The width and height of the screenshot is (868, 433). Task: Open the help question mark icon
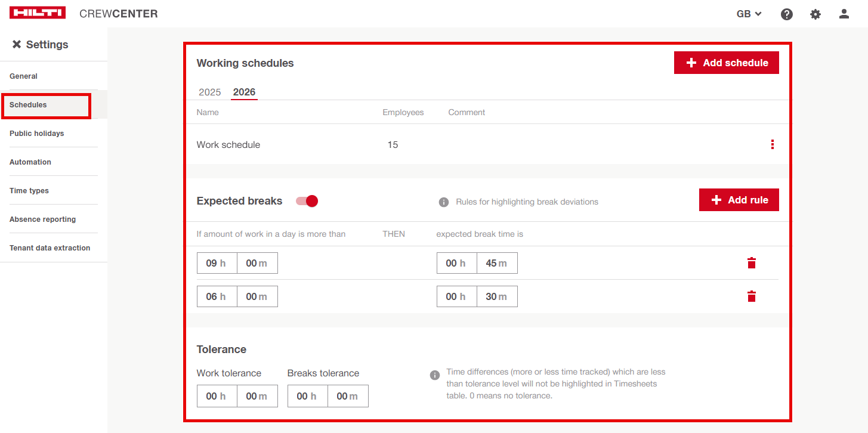pos(787,14)
